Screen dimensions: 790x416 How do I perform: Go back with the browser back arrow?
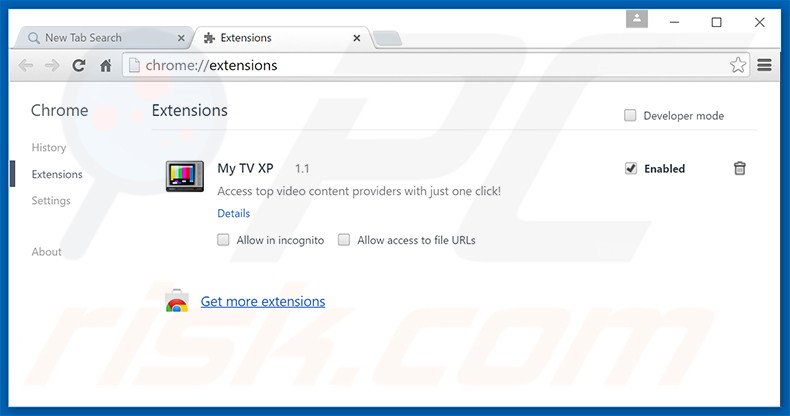click(x=26, y=65)
